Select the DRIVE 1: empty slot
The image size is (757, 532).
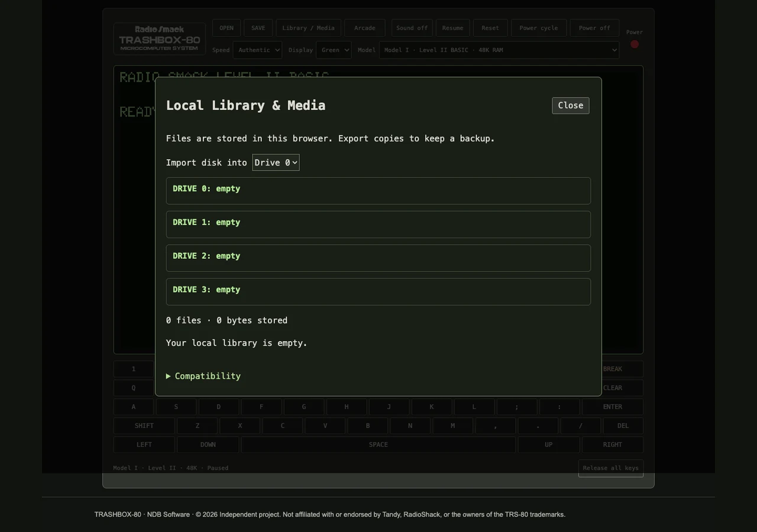click(378, 224)
